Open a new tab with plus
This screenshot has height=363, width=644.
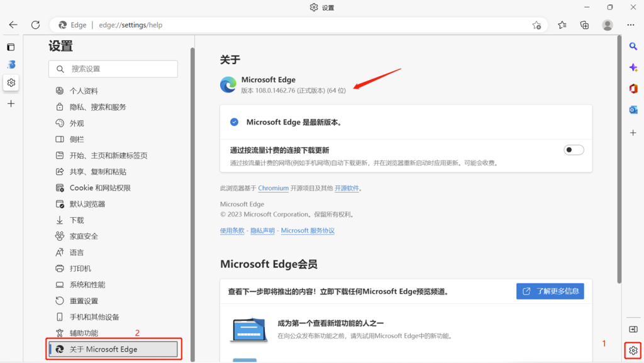point(11,103)
